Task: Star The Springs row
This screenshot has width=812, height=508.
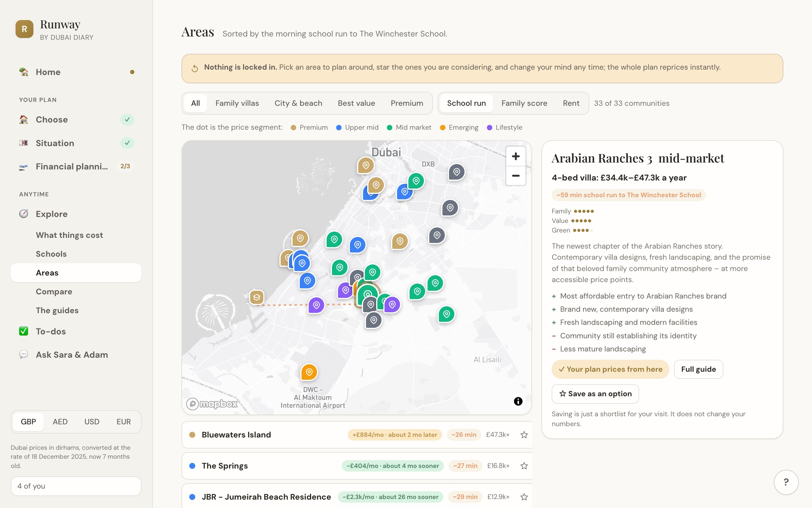Action: click(x=524, y=466)
